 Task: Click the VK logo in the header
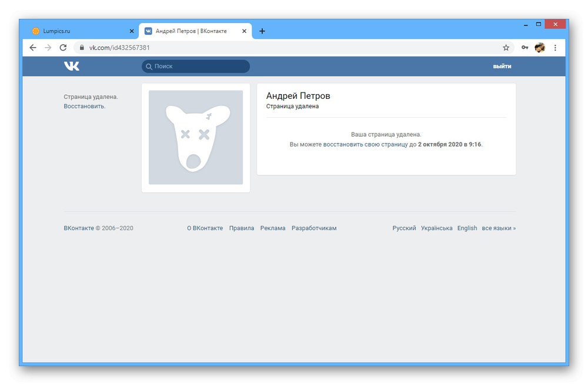(x=71, y=66)
